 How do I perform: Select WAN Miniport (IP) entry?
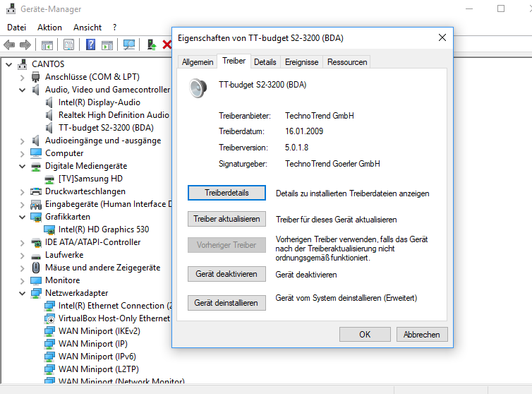(93, 344)
